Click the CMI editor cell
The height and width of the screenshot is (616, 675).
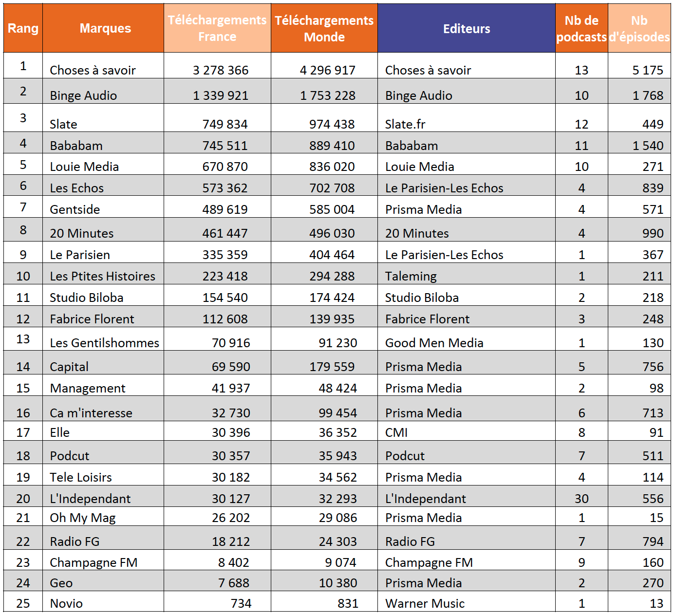point(396,432)
